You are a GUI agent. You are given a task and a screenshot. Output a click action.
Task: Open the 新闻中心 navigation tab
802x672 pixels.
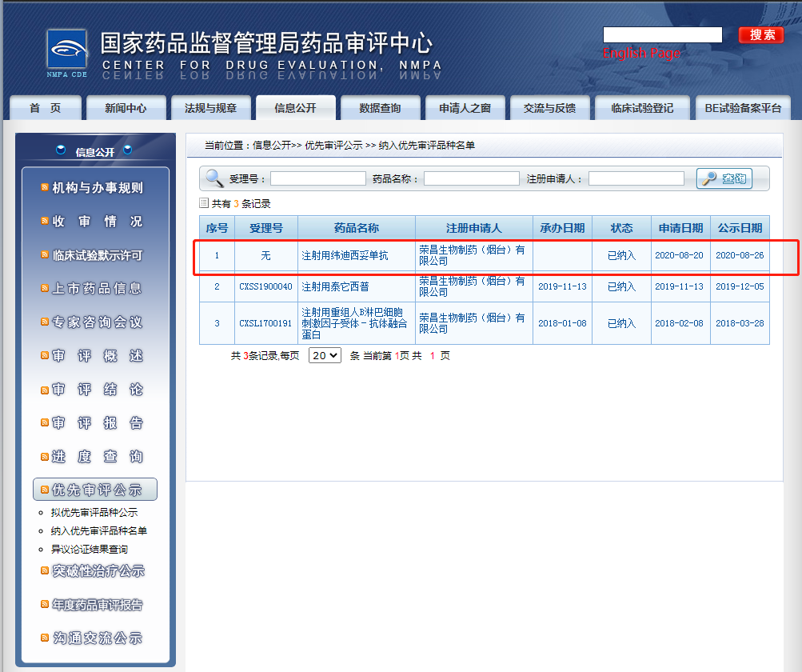126,108
